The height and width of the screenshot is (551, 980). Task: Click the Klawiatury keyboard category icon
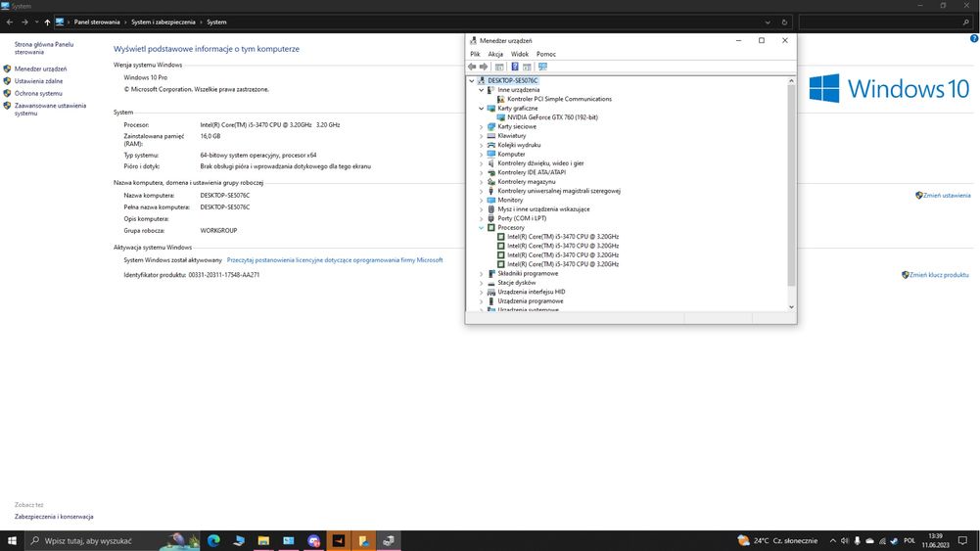[491, 136]
